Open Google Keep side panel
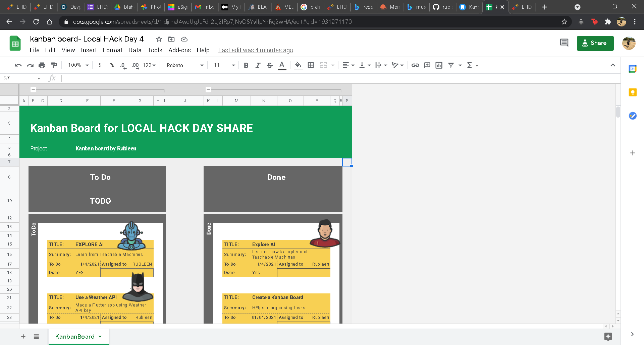The image size is (644, 345). (633, 92)
